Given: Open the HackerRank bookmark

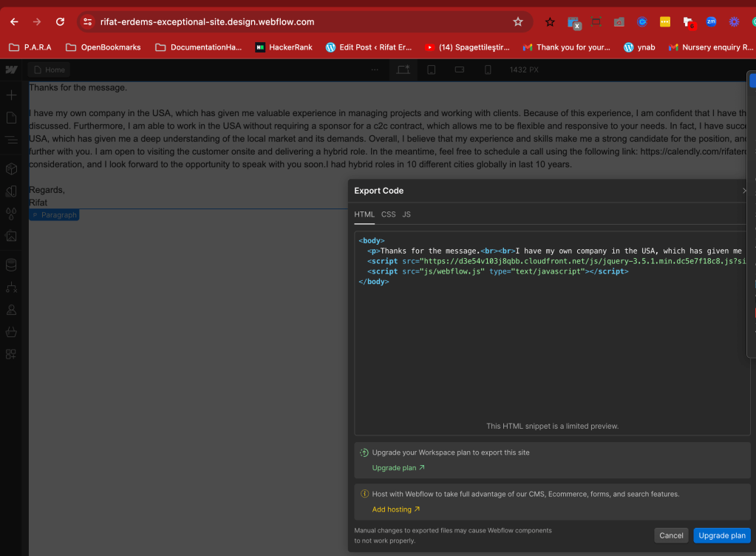Looking at the screenshot, I should (x=284, y=47).
